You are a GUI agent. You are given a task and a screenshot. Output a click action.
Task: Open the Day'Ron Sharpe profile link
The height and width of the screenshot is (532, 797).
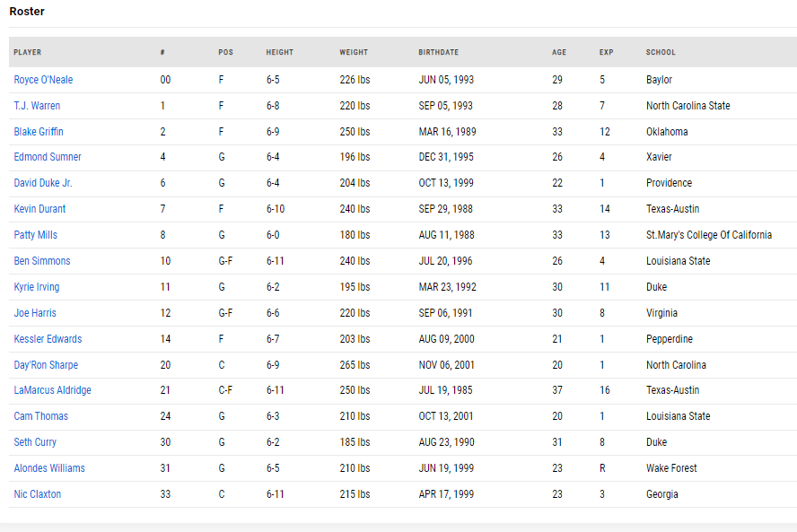(47, 365)
